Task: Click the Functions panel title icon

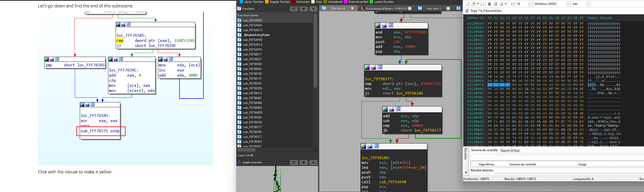Action: pyautogui.click(x=239, y=9)
